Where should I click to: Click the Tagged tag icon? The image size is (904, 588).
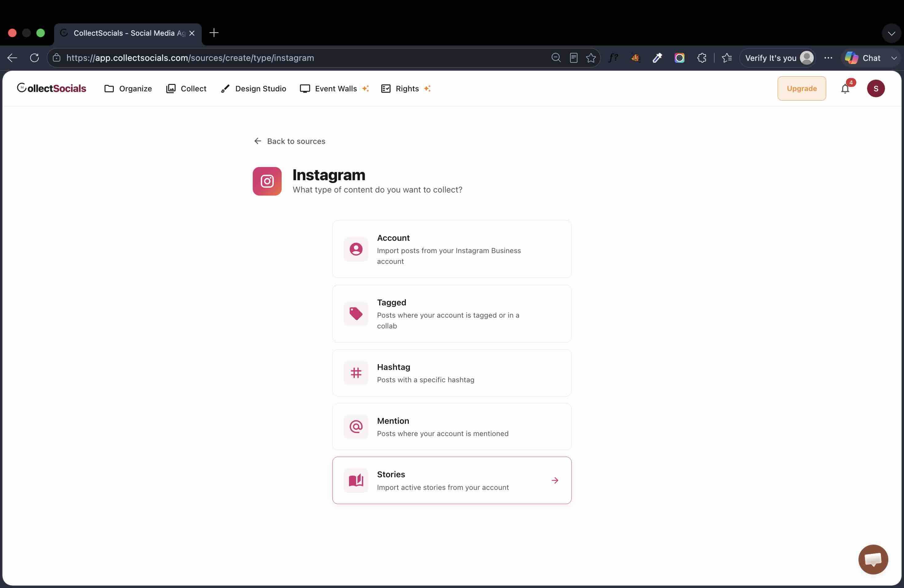click(356, 314)
